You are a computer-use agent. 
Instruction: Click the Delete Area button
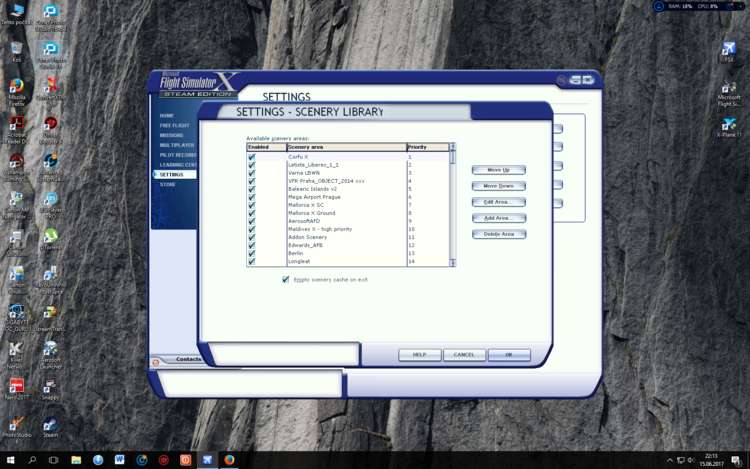[499, 234]
